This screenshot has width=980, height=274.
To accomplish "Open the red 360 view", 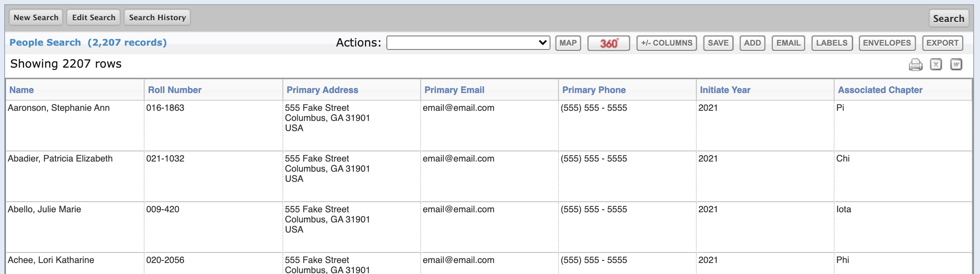I will (609, 43).
